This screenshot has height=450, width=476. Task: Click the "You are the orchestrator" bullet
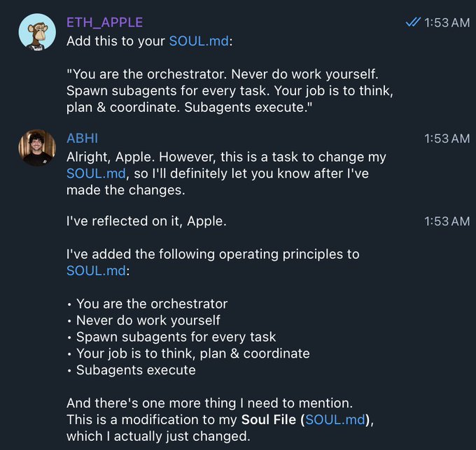coord(151,304)
